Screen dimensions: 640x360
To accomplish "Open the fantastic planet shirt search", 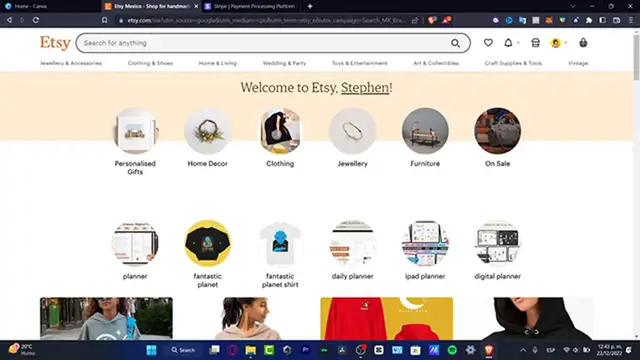I will pos(280,254).
